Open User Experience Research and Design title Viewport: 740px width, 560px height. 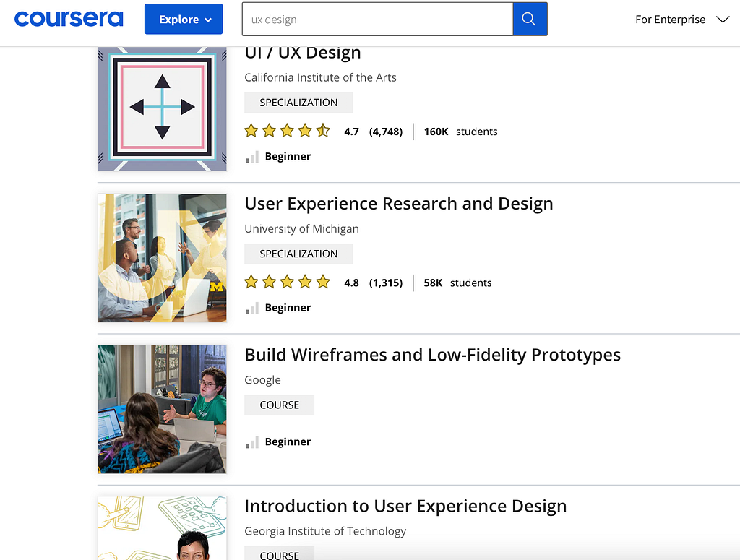pos(399,204)
